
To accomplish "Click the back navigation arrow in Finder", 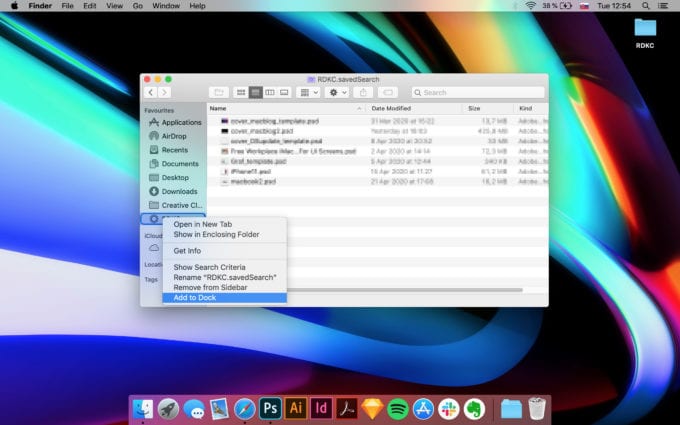I will click(150, 92).
